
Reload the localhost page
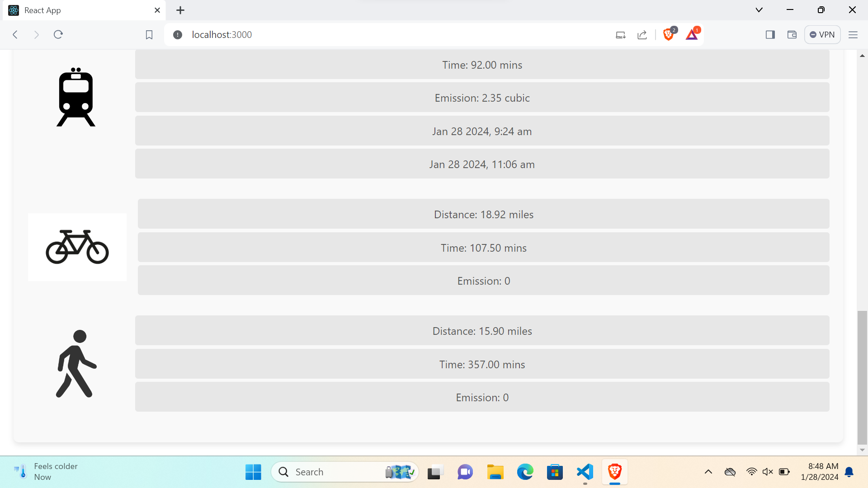point(58,35)
